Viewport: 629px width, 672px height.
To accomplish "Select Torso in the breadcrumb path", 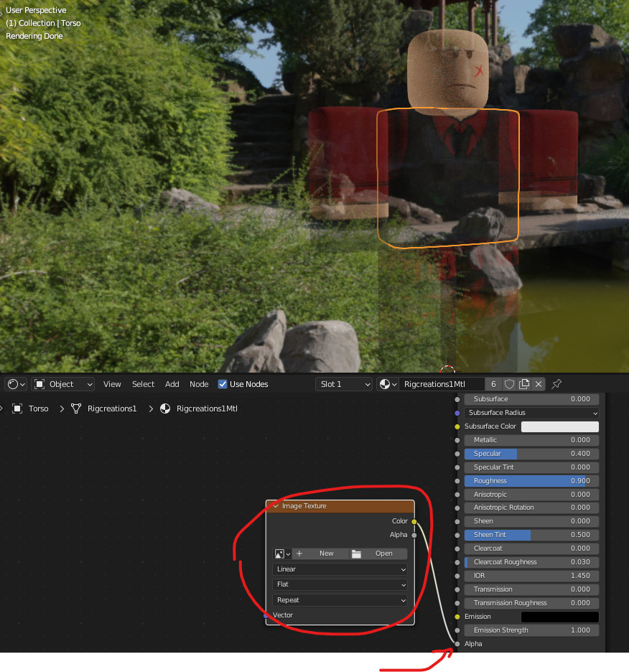I will [39, 409].
